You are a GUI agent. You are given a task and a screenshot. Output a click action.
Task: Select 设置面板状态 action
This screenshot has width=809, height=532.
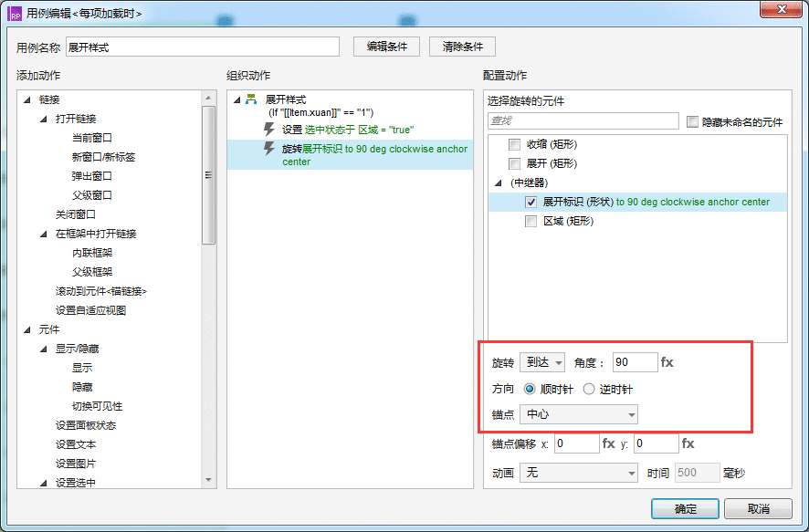(x=86, y=425)
